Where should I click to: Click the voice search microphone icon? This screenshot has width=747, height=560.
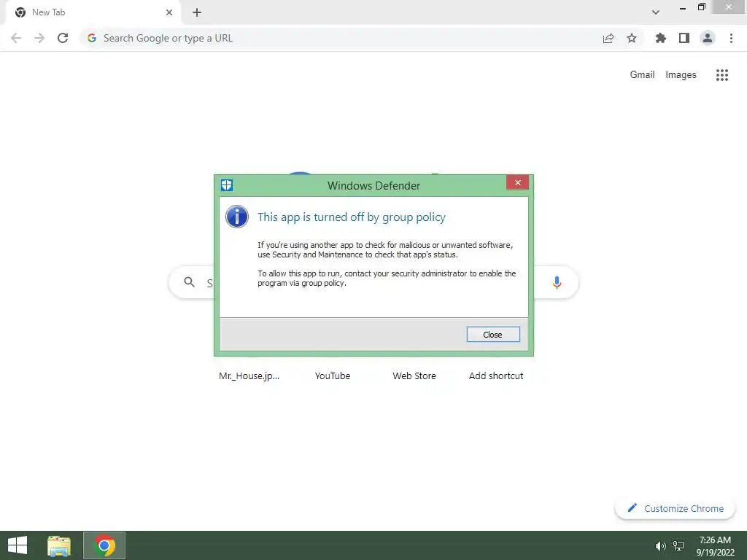pyautogui.click(x=557, y=282)
